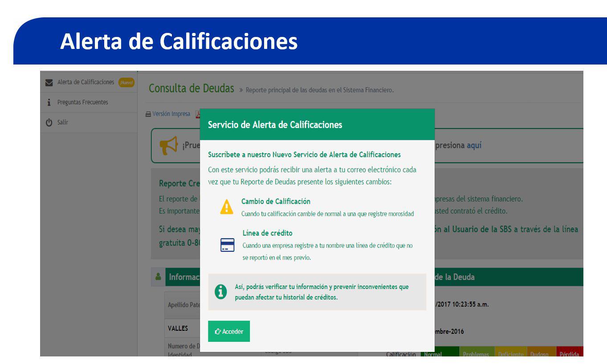Viewport: 607px width, 364px height.
Task: Click the green person icon beside Información header
Action: [x=158, y=277]
